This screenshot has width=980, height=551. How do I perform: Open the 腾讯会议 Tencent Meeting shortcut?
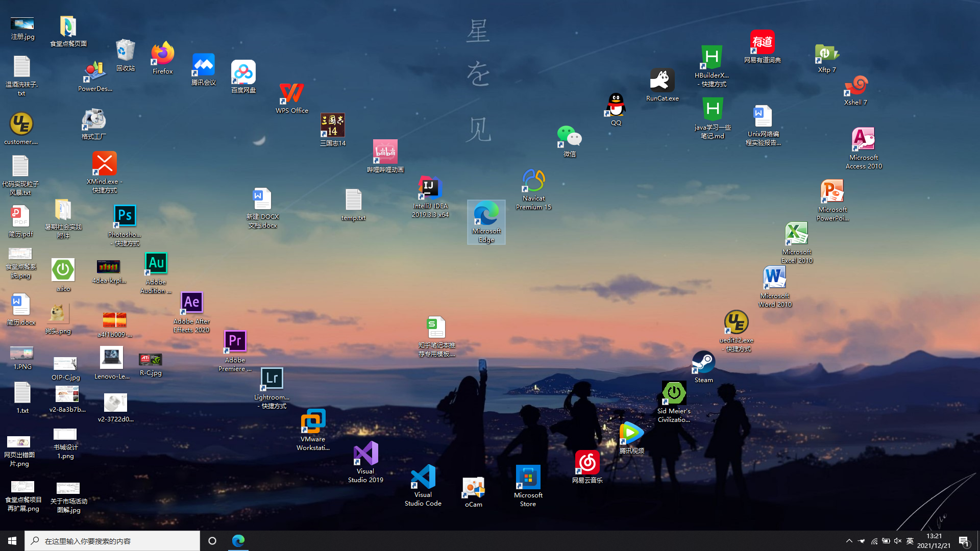point(204,69)
